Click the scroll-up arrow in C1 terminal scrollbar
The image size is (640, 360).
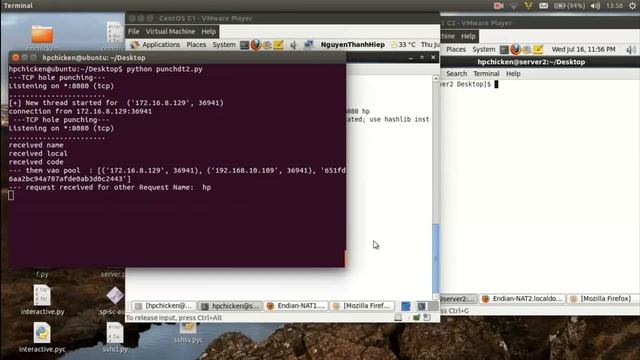click(x=436, y=78)
